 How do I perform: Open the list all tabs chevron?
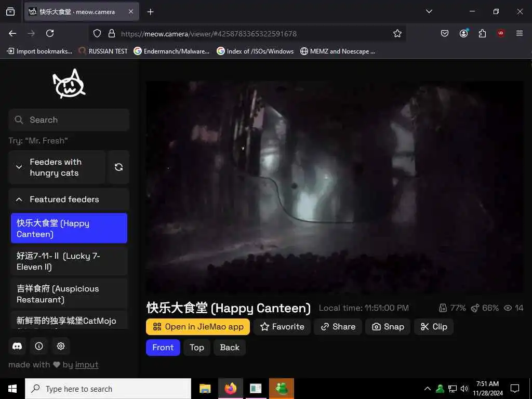tap(429, 11)
